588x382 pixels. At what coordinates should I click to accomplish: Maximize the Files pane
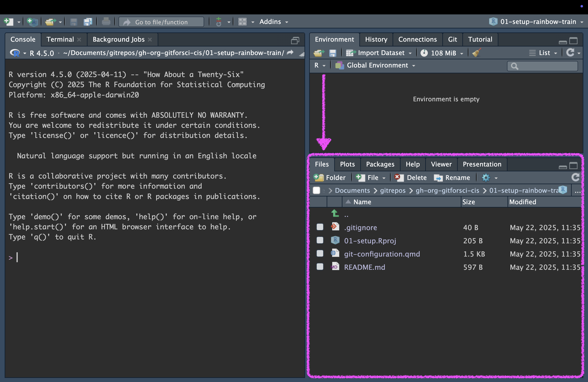coord(574,166)
